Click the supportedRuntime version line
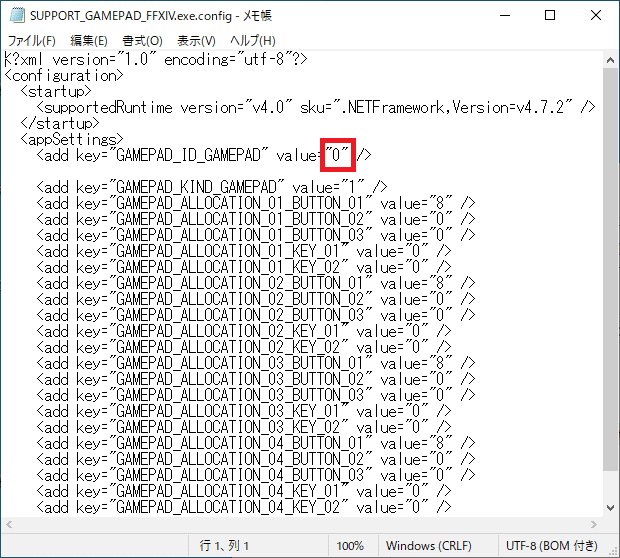This screenshot has height=558, width=620. (316, 107)
